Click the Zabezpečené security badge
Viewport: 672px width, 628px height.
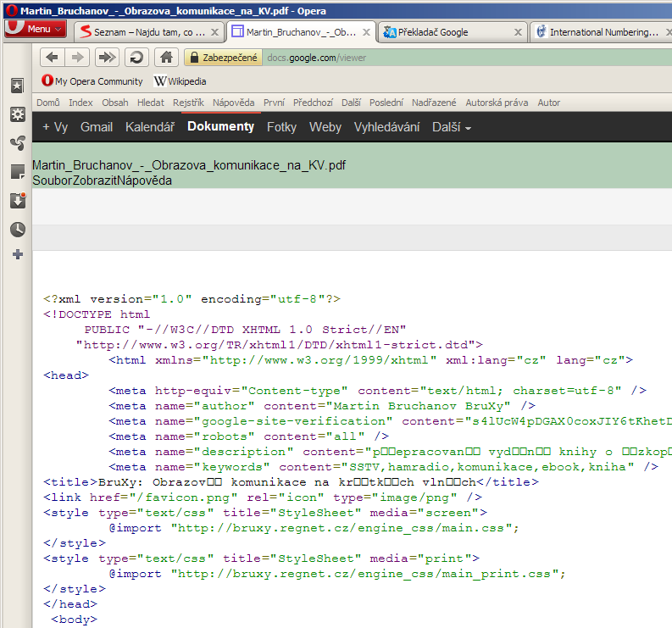pos(223,58)
